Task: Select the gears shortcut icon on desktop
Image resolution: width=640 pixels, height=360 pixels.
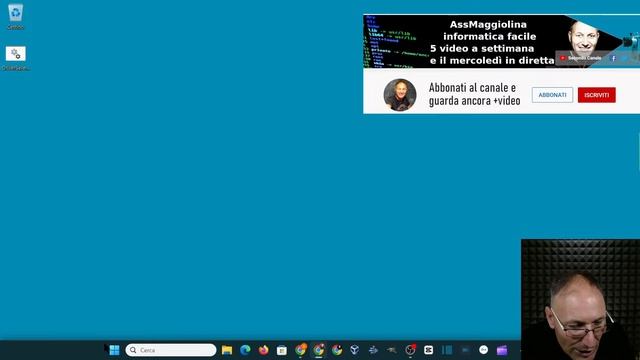Action: coord(16,58)
